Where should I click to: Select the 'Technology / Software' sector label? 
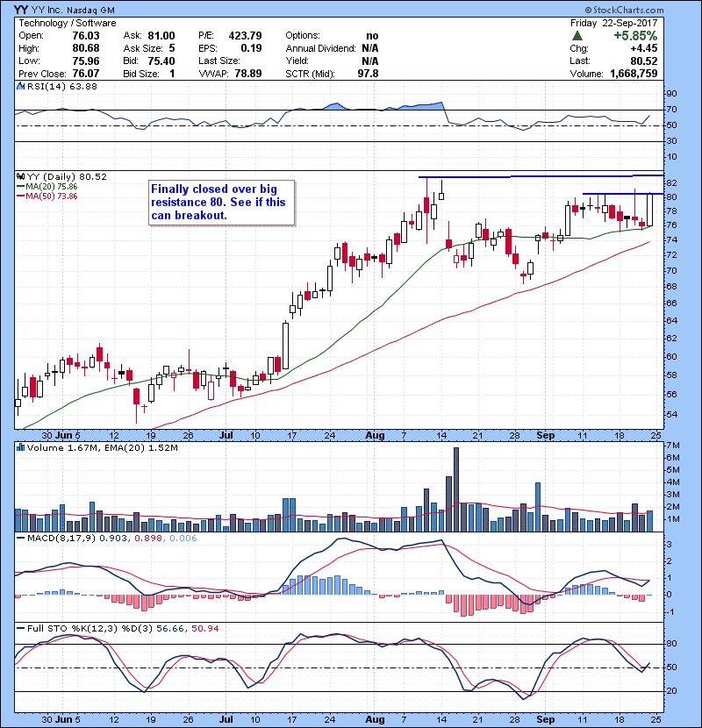pos(68,23)
